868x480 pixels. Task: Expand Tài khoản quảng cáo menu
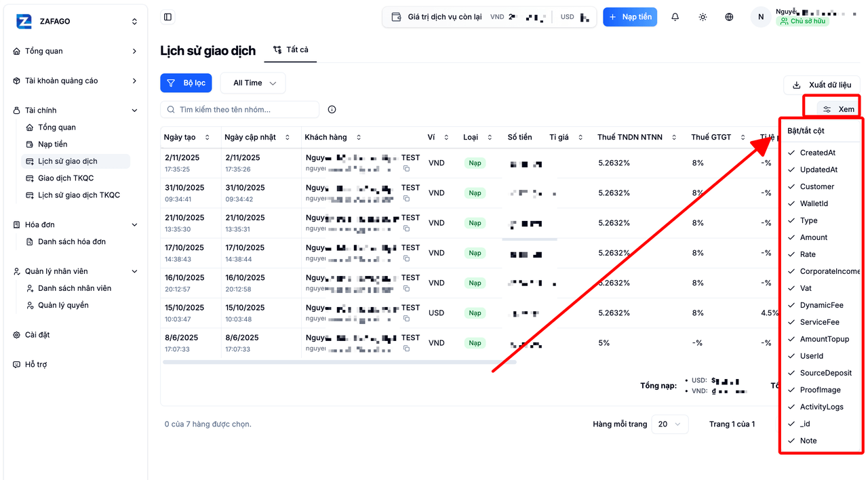coord(75,81)
